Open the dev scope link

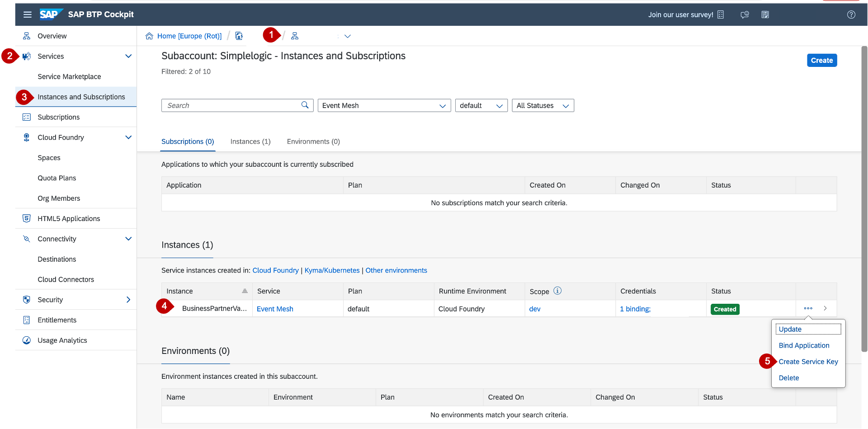coord(534,309)
